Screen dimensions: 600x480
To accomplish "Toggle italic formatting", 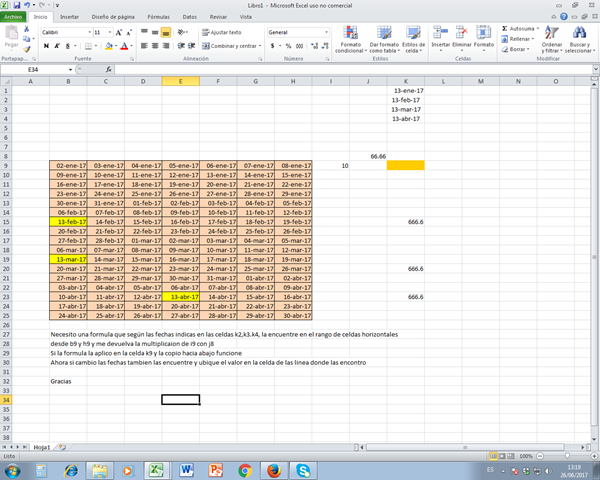I will click(57, 46).
